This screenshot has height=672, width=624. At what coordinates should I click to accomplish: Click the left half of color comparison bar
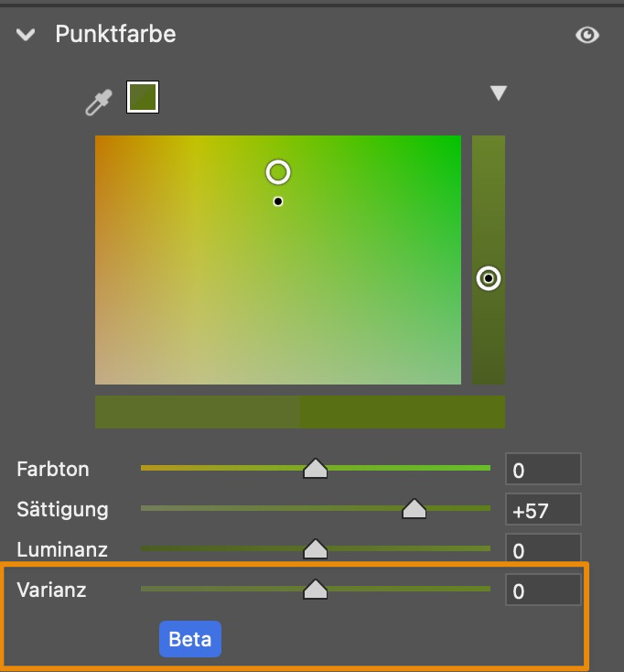tap(198, 412)
